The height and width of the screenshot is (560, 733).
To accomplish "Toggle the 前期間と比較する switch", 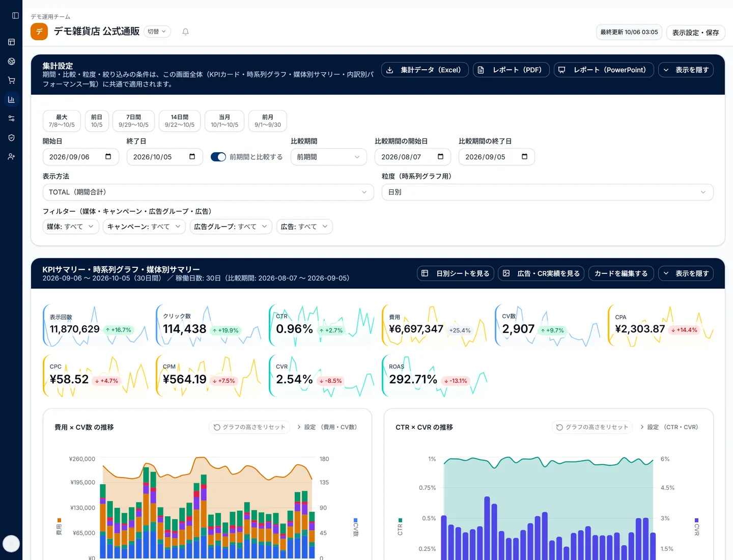I will click(218, 157).
